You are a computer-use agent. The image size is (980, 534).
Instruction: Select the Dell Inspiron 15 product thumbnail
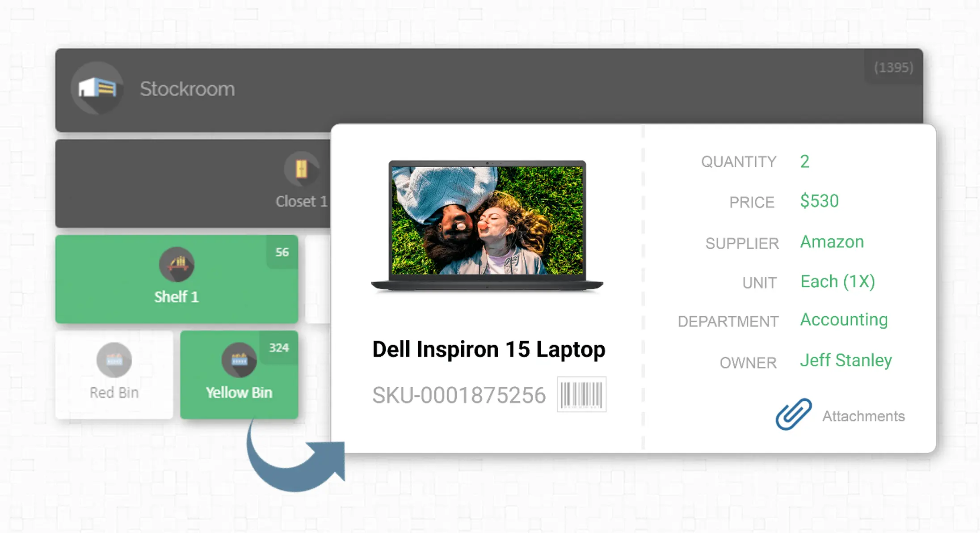point(488,224)
